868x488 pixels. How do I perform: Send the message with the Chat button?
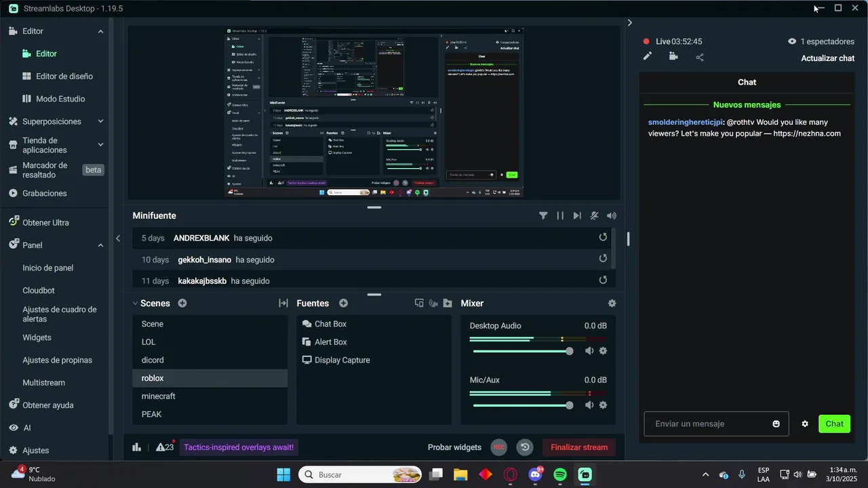(x=834, y=424)
